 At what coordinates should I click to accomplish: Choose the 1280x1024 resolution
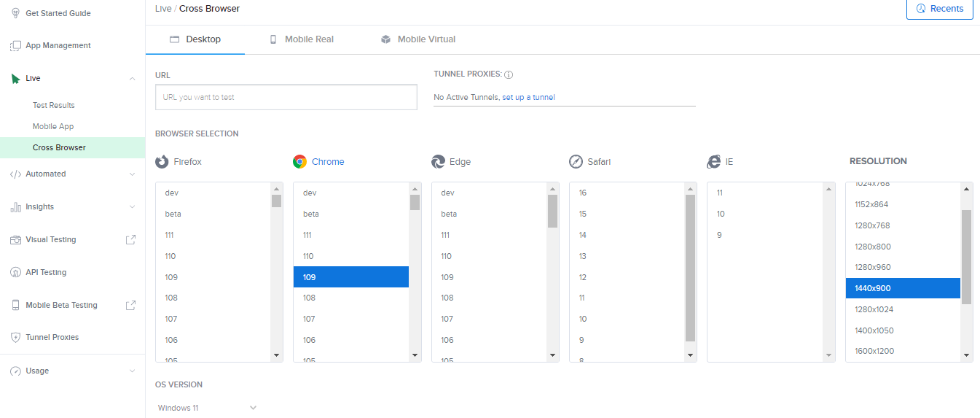874,309
